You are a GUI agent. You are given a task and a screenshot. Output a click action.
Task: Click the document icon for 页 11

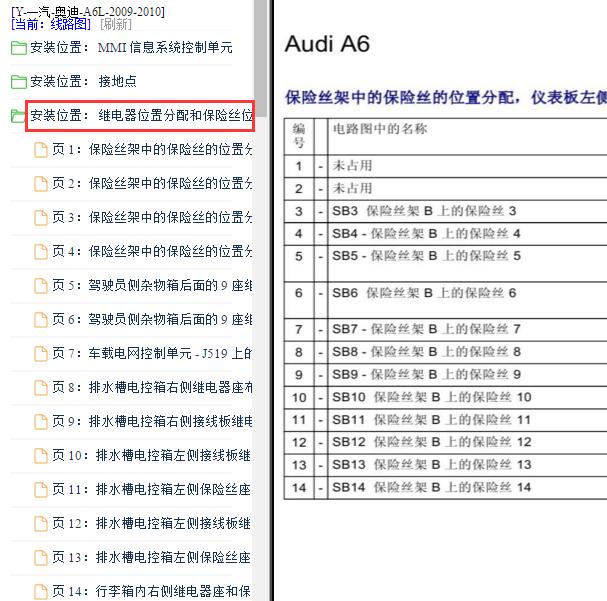tap(41, 490)
